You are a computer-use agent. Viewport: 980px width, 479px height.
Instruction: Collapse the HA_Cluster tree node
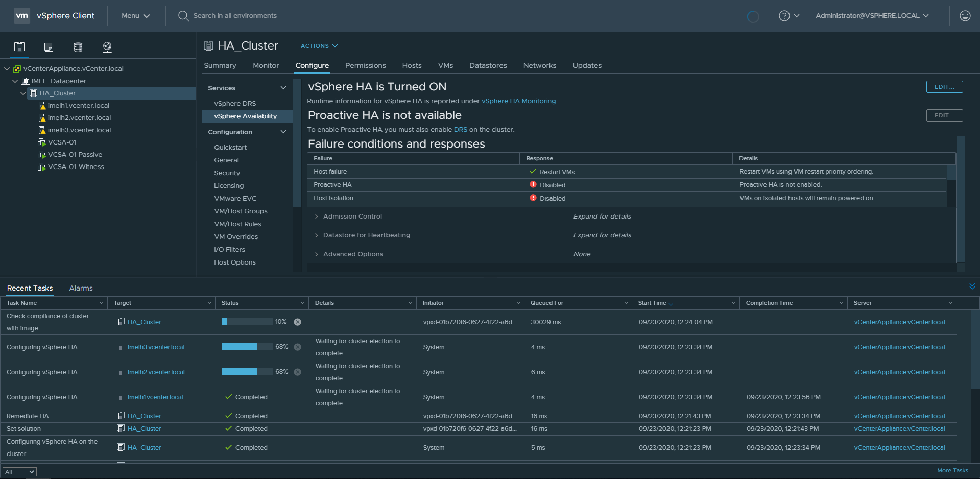point(23,93)
